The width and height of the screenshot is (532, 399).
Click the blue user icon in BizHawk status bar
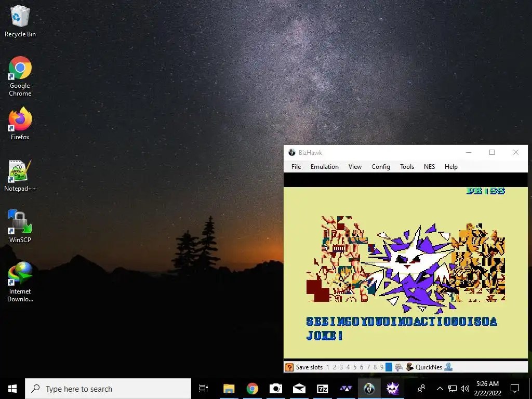pos(448,367)
